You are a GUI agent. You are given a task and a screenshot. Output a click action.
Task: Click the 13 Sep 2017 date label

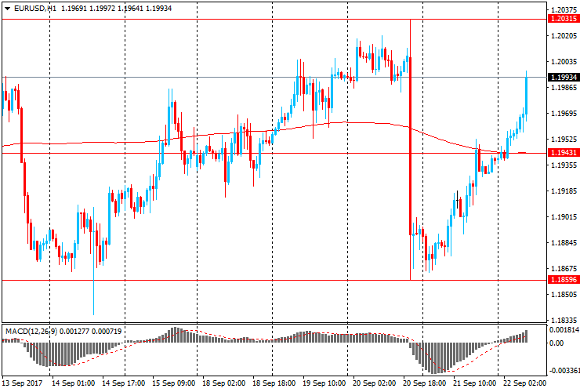[x=22, y=383]
